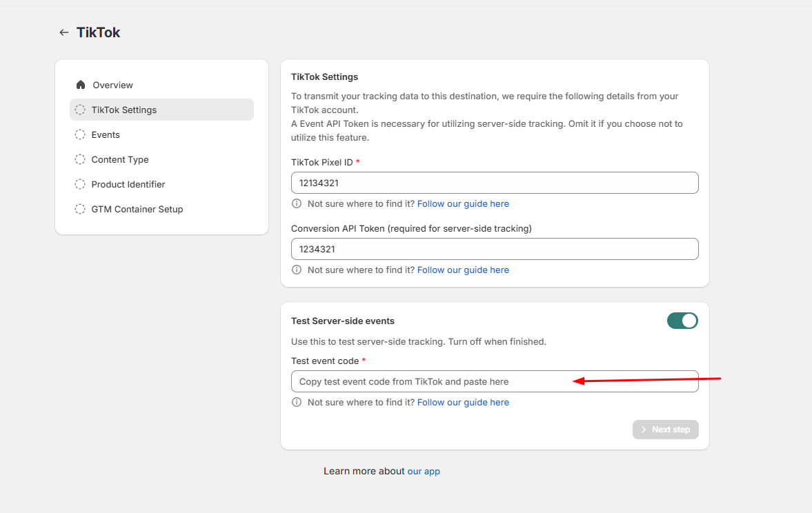Click the back arrow beside TikTok title
The image size is (812, 513).
click(64, 32)
